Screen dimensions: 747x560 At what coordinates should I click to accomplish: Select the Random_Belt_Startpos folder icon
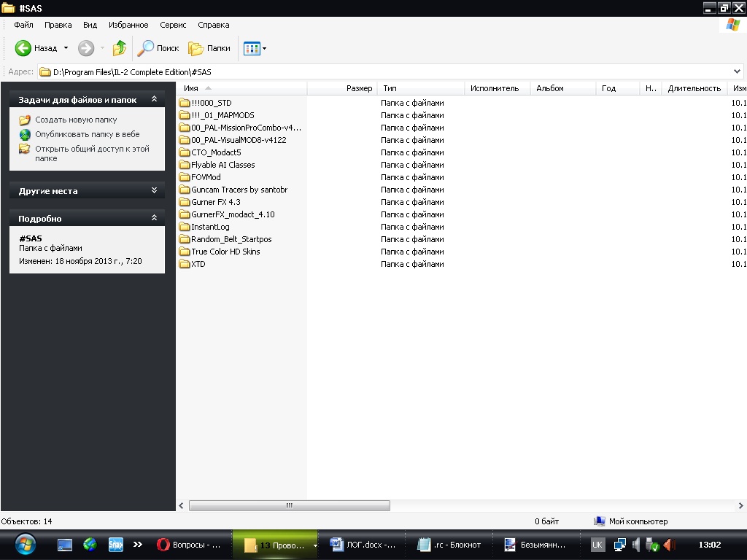click(x=185, y=239)
